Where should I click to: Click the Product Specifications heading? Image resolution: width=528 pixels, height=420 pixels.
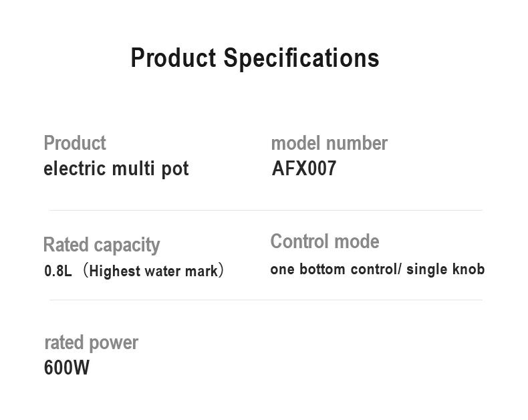[255, 58]
